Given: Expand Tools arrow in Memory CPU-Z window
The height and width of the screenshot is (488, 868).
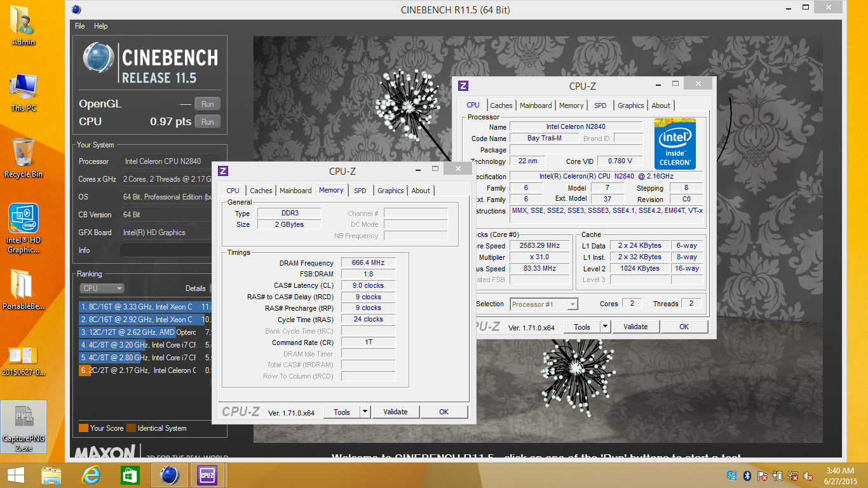Looking at the screenshot, I should 365,412.
